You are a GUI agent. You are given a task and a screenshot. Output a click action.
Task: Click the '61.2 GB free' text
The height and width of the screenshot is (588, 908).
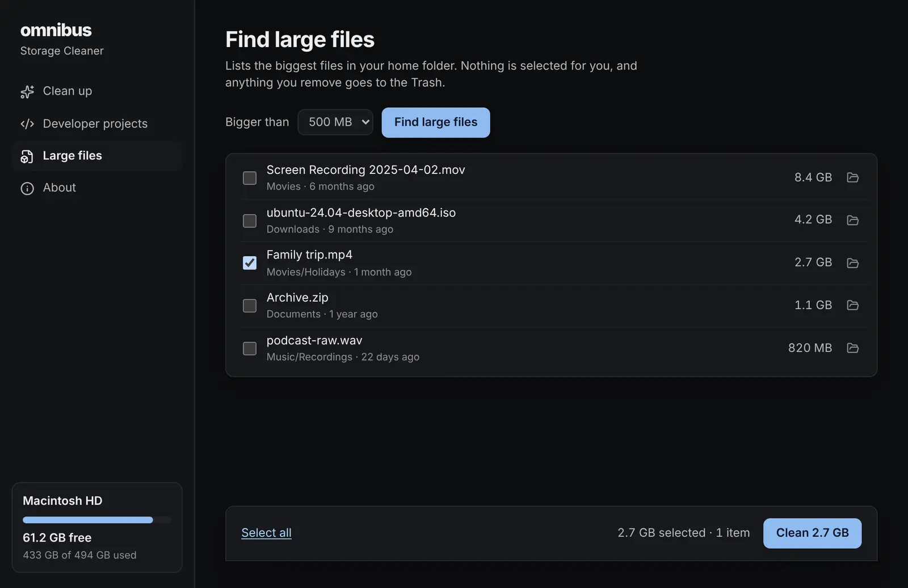point(57,538)
